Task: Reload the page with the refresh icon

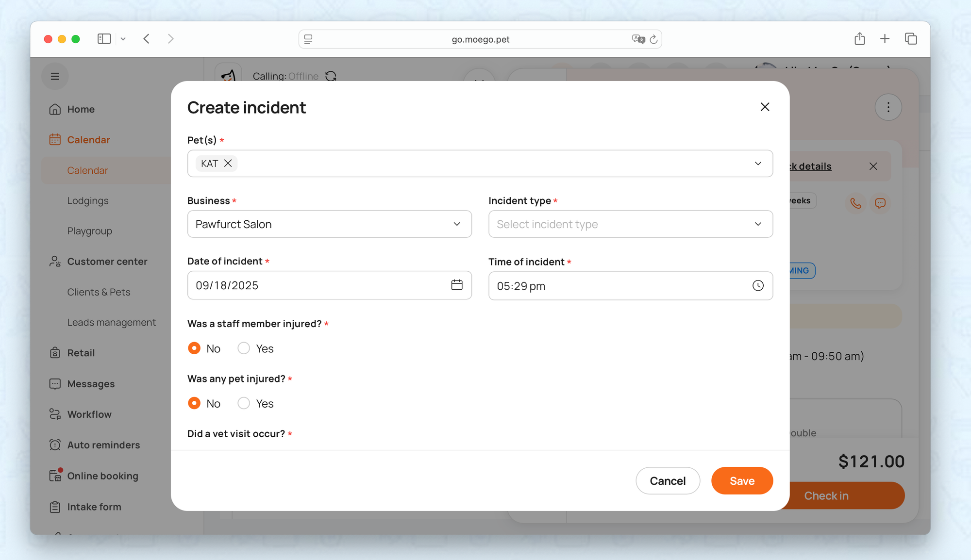Action: [x=653, y=39]
